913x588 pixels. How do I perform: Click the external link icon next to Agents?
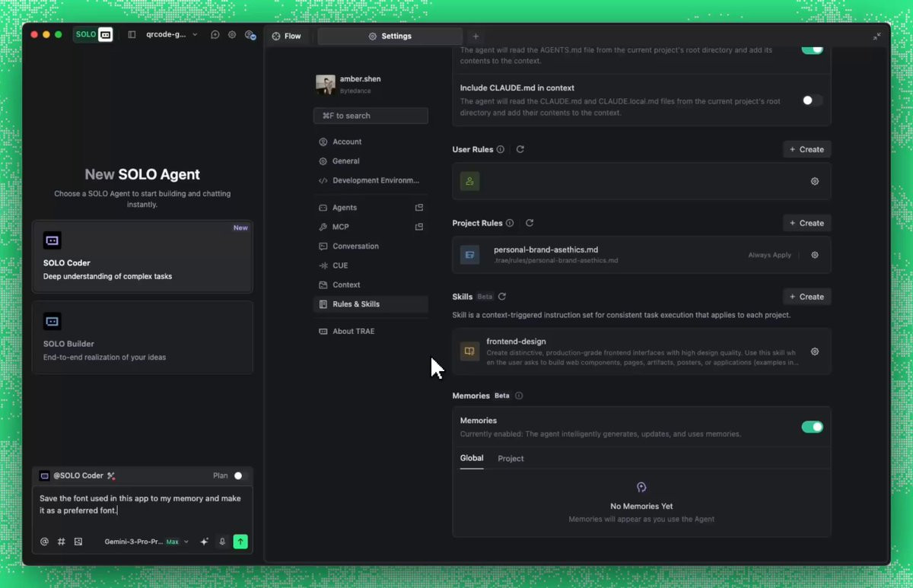click(x=418, y=208)
